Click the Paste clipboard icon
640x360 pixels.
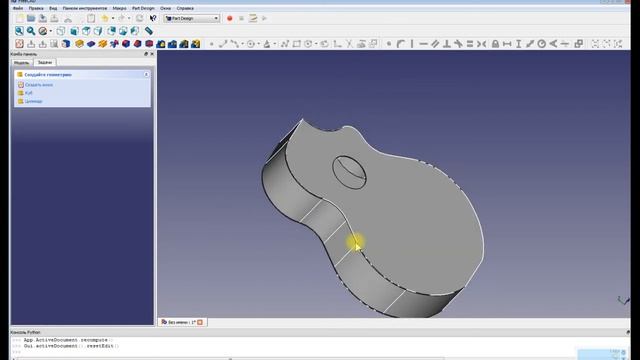pos(91,18)
